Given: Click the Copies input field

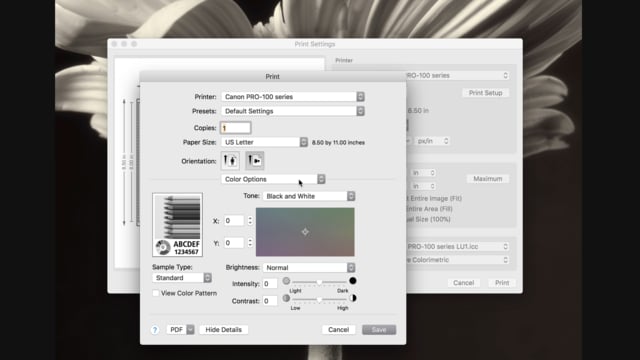Looking at the screenshot, I should (236, 128).
